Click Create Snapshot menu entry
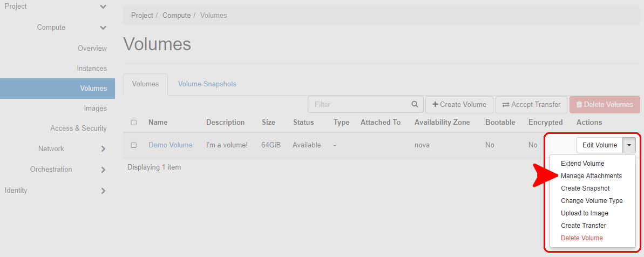The width and height of the screenshot is (644, 257). [x=585, y=188]
